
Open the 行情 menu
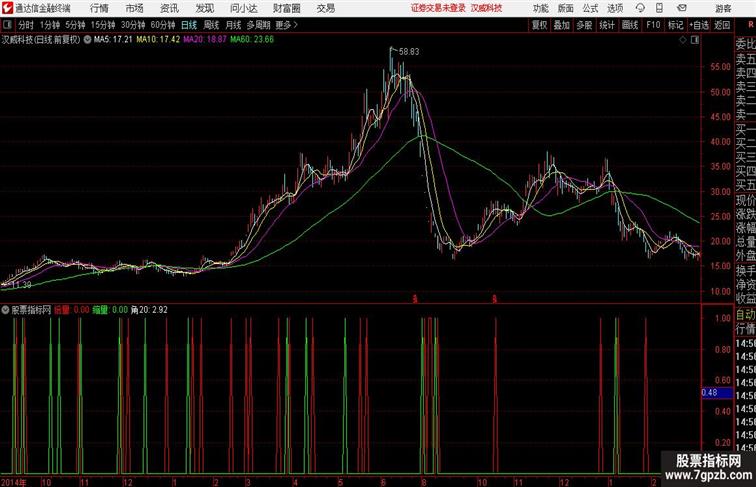coord(99,8)
